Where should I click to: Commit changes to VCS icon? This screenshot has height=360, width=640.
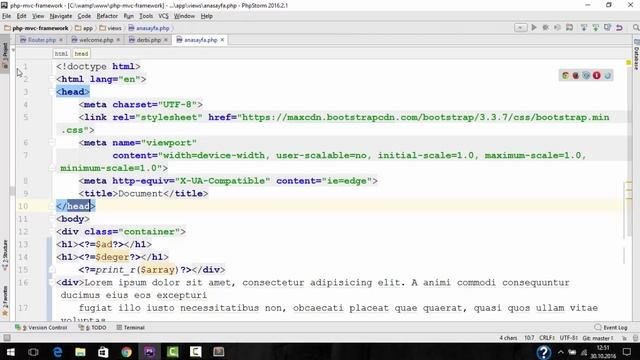tap(596, 28)
